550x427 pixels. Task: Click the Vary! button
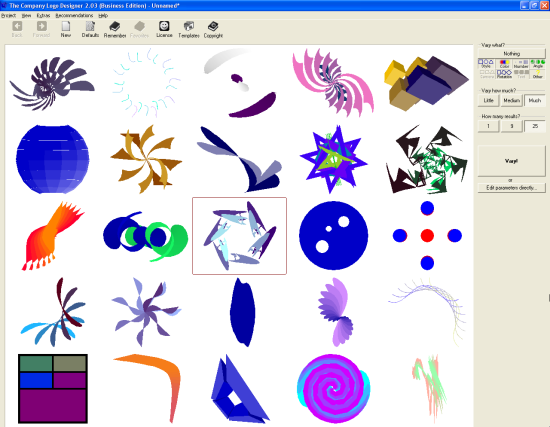coord(511,161)
